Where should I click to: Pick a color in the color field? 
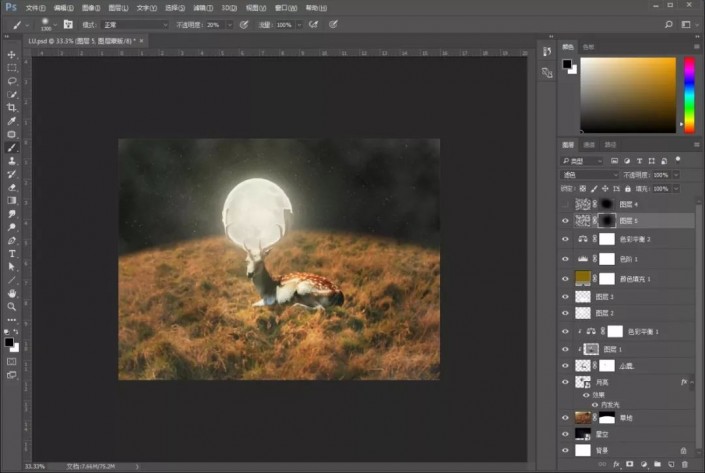tap(628, 95)
